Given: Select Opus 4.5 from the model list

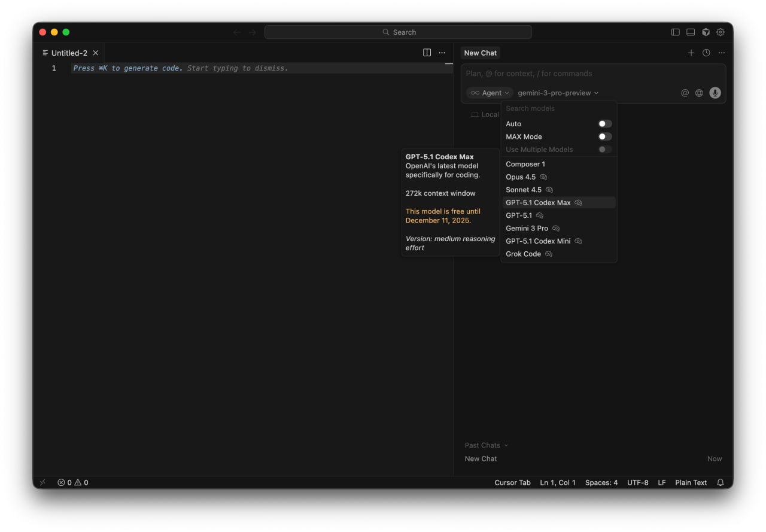Looking at the screenshot, I should [x=521, y=177].
